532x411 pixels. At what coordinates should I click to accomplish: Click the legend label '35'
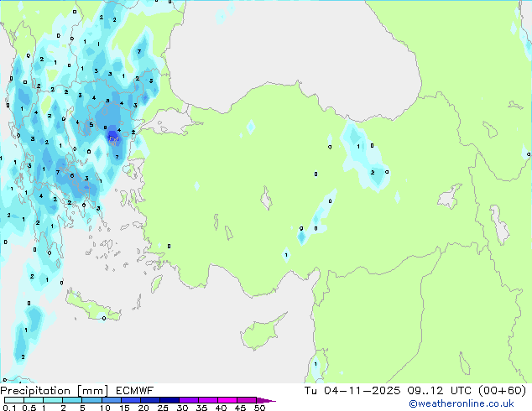click(201, 408)
